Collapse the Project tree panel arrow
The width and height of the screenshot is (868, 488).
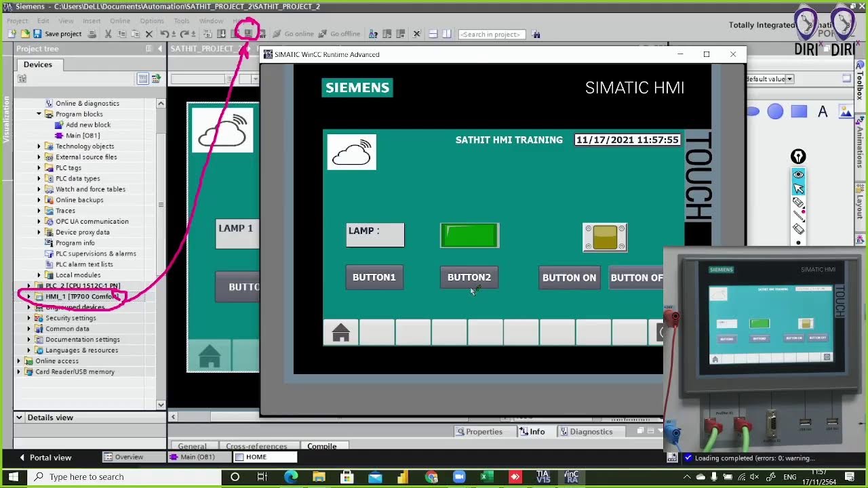click(160, 49)
